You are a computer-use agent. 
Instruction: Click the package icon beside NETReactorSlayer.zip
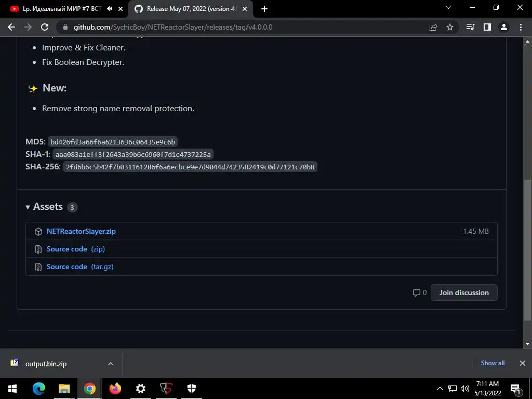[x=38, y=231]
